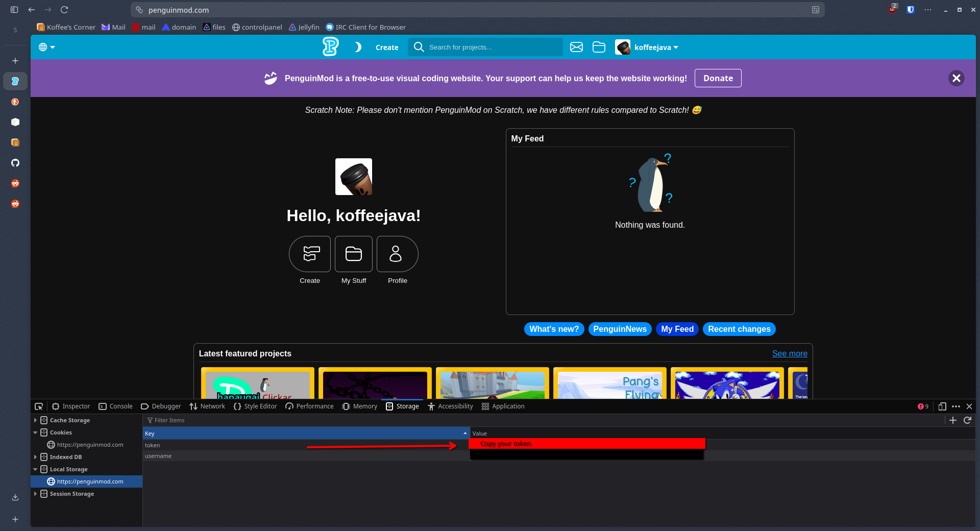Open the My Stuff folder icon in navbar
This screenshot has width=980, height=531.
coord(599,47)
